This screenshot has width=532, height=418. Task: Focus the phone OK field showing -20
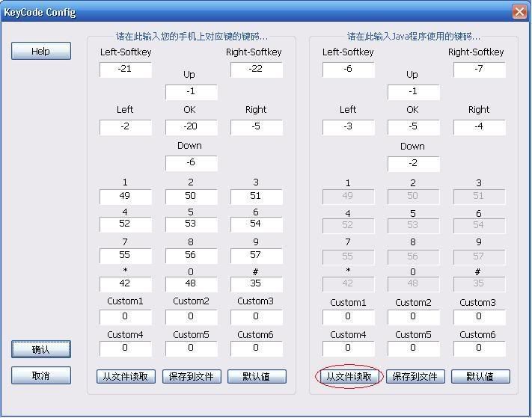[x=192, y=127]
